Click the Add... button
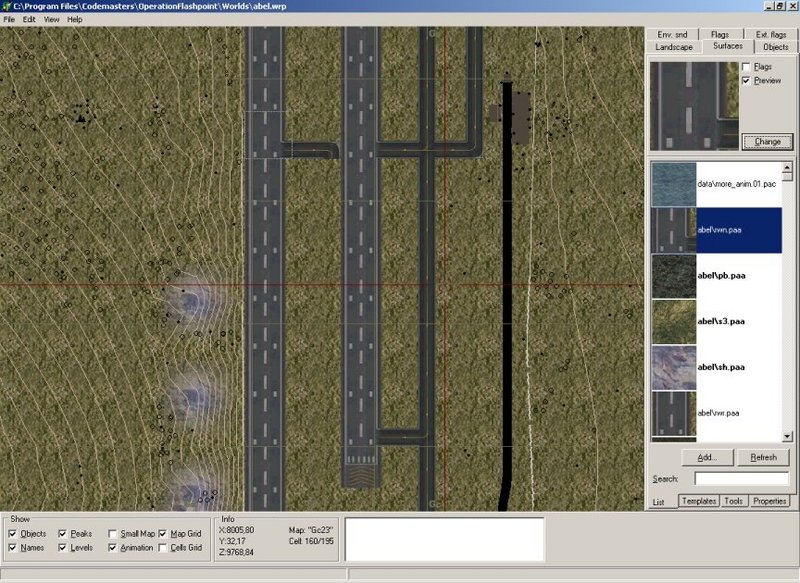 [707, 457]
